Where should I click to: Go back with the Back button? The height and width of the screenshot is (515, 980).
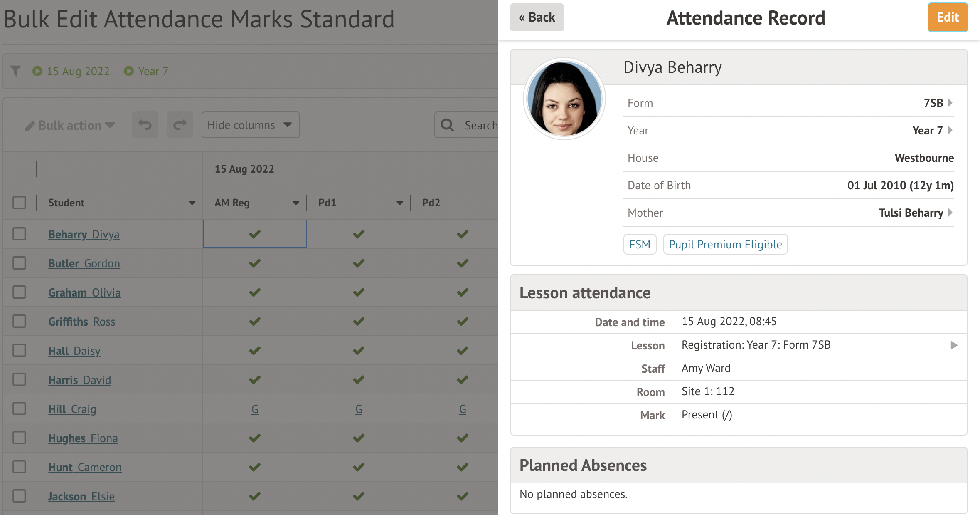tap(537, 17)
